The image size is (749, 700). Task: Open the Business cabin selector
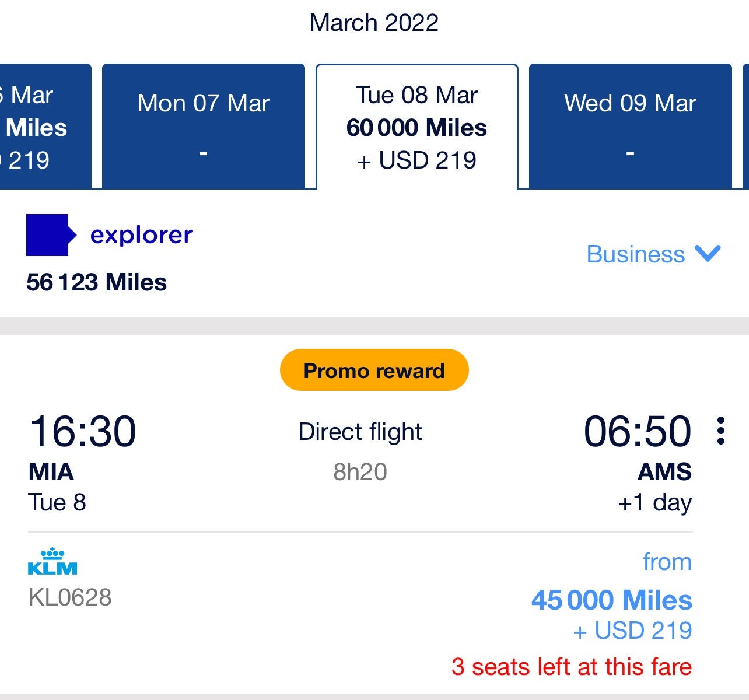(635, 255)
